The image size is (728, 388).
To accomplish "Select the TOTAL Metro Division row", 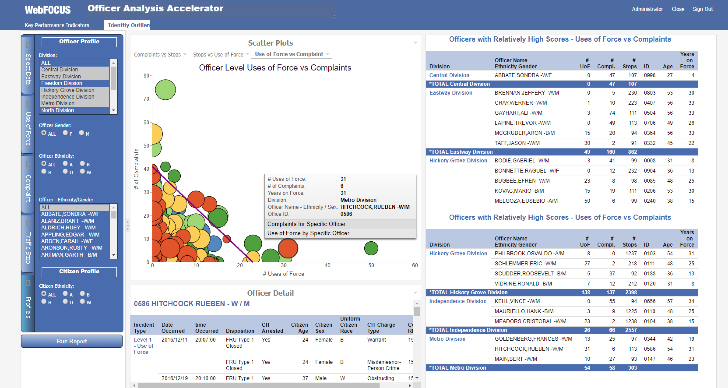I will tap(562, 368).
